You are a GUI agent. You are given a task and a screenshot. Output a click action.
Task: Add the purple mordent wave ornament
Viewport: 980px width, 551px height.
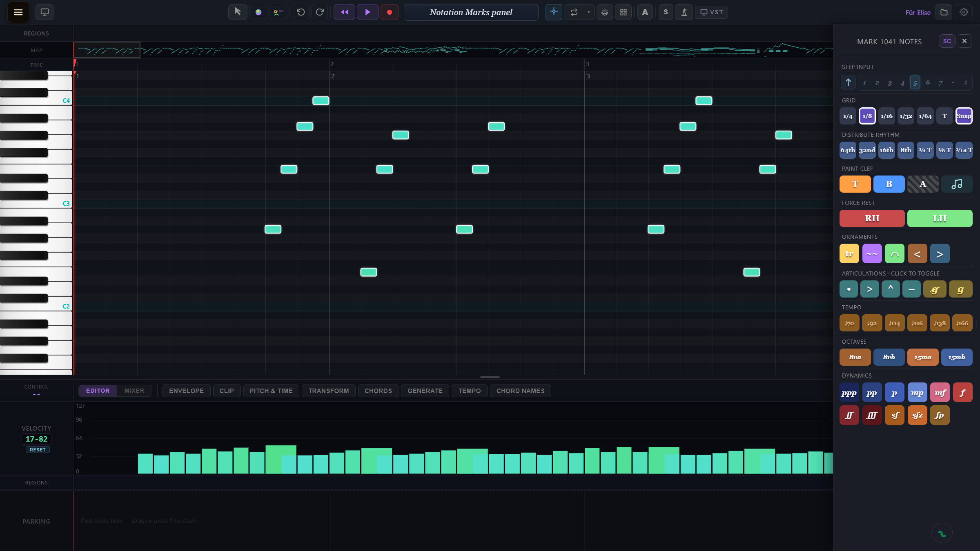click(872, 254)
